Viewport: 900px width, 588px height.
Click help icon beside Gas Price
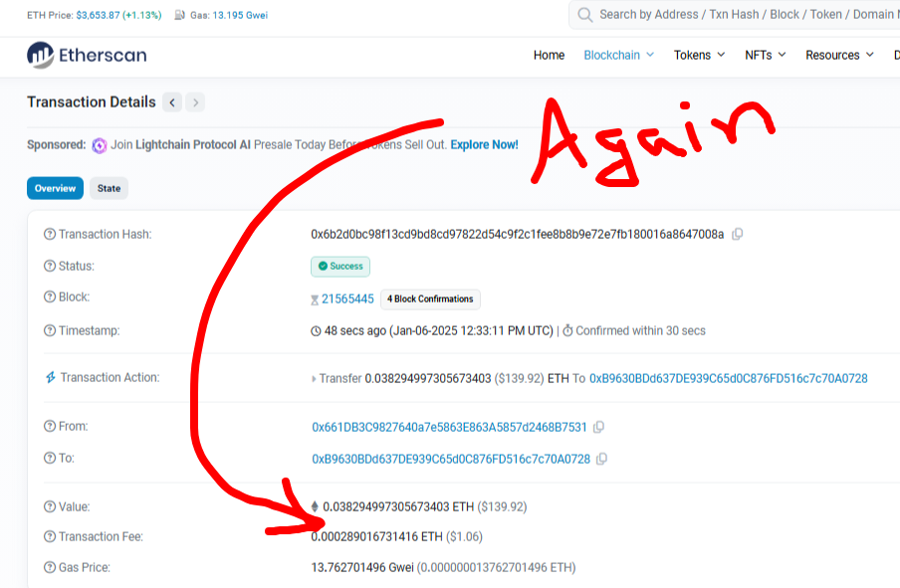point(50,567)
